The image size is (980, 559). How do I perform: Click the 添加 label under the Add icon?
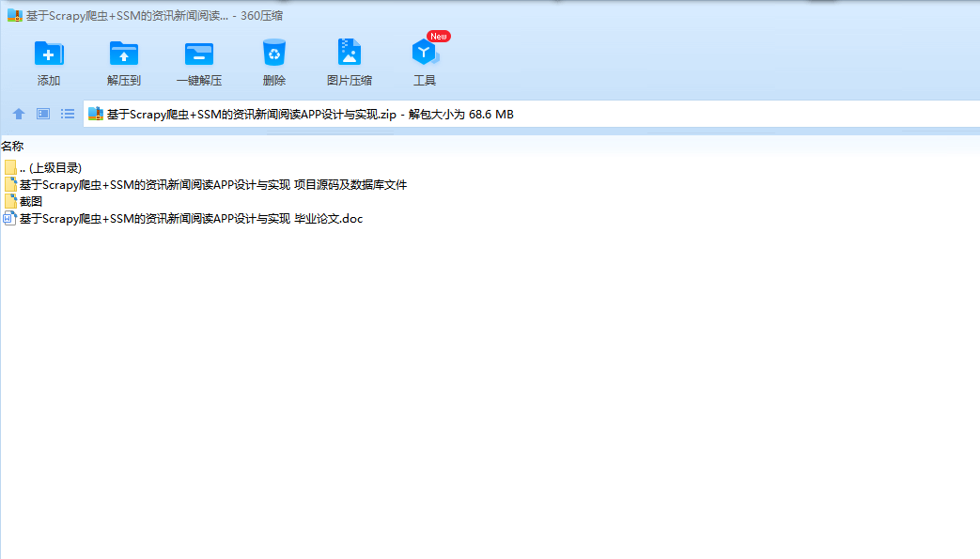[x=49, y=81]
